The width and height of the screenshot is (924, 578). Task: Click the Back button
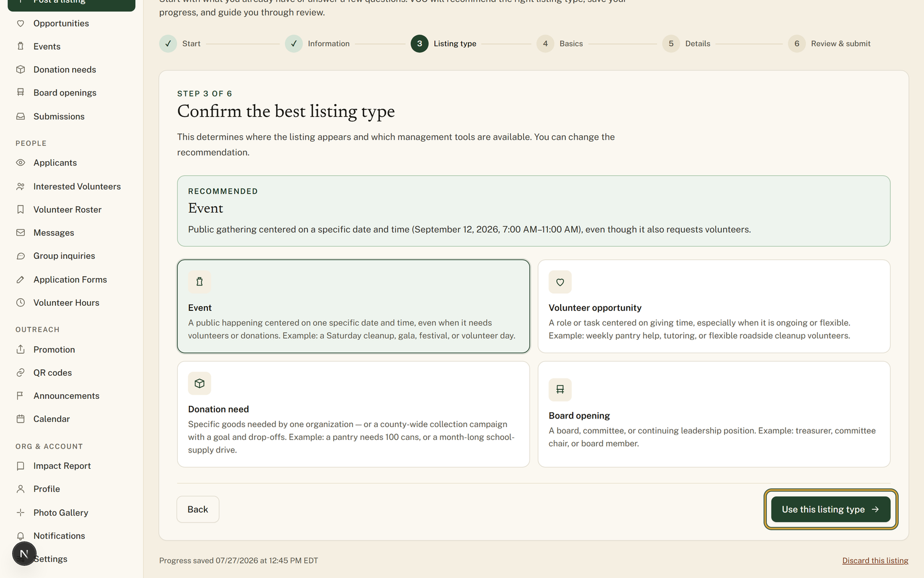point(198,509)
